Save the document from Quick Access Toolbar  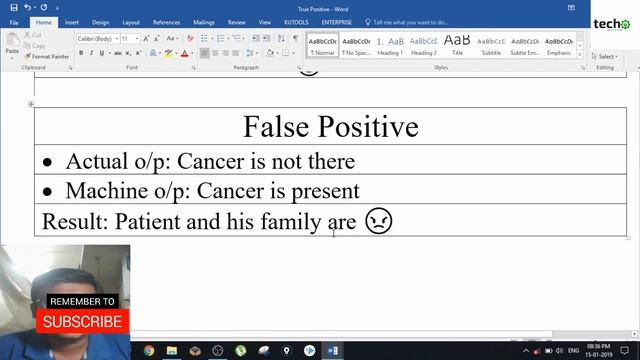click(x=14, y=7)
